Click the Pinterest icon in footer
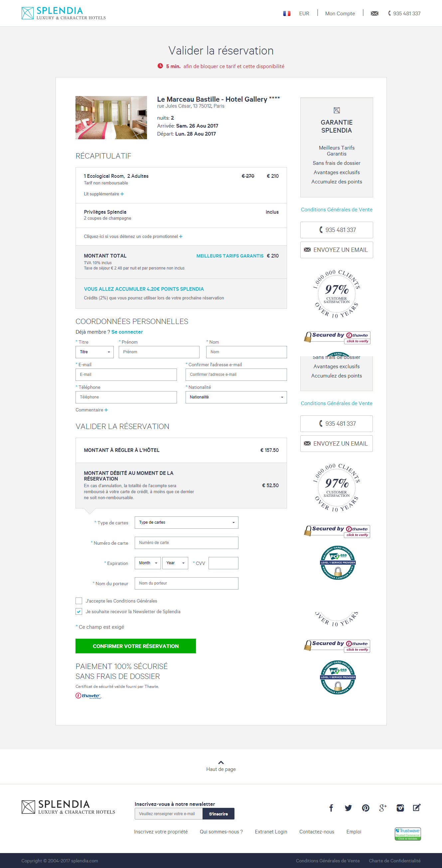 pos(366,808)
